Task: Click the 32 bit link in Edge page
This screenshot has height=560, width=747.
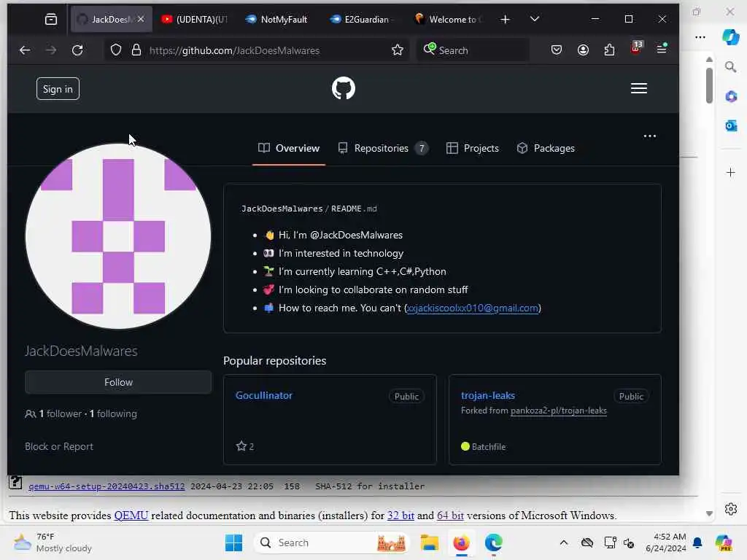Action: click(x=400, y=516)
